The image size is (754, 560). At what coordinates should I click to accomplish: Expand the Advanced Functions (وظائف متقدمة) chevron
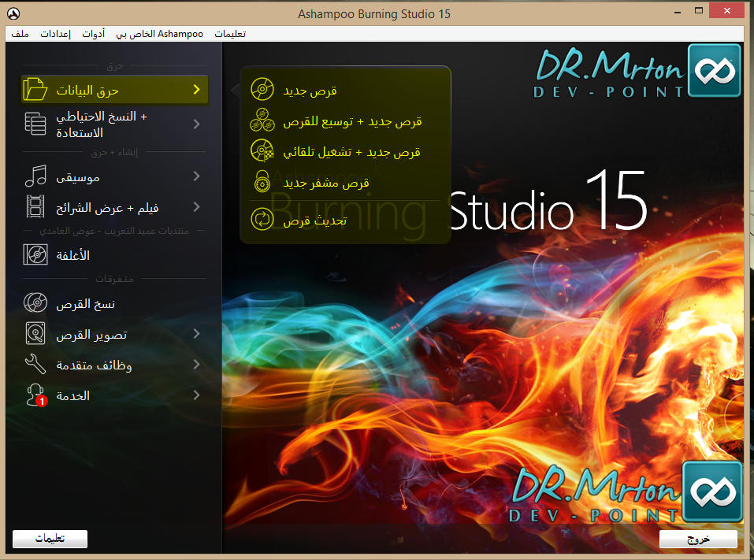coord(196,365)
